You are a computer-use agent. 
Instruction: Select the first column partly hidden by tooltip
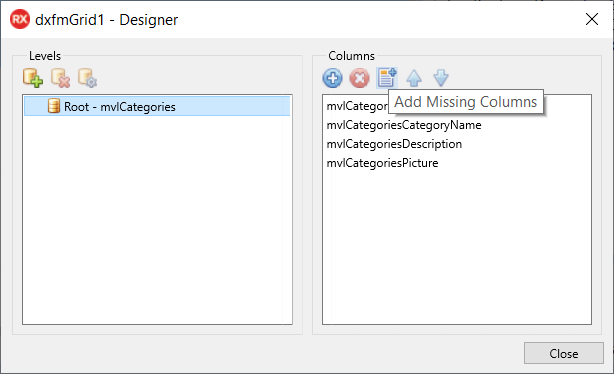pyautogui.click(x=357, y=106)
